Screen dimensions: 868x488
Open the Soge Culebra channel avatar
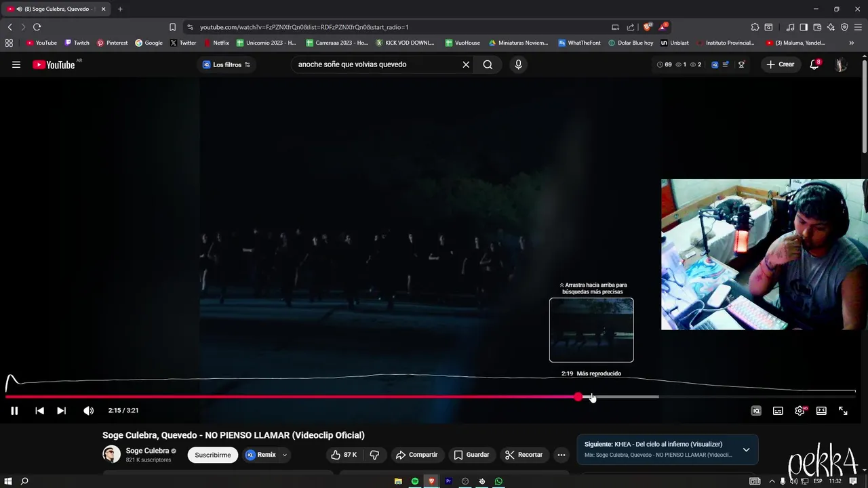(111, 454)
